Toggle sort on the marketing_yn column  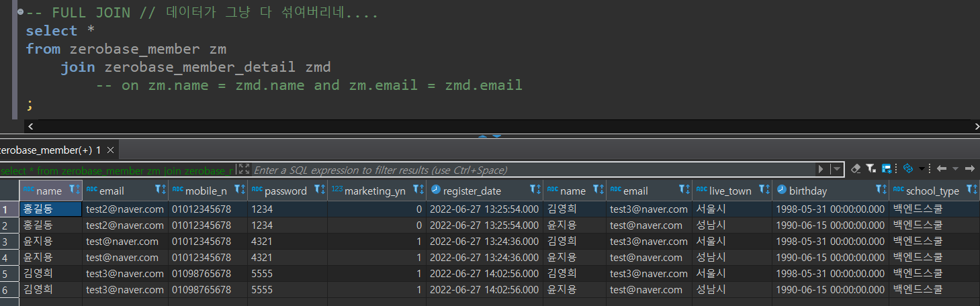coord(418,191)
